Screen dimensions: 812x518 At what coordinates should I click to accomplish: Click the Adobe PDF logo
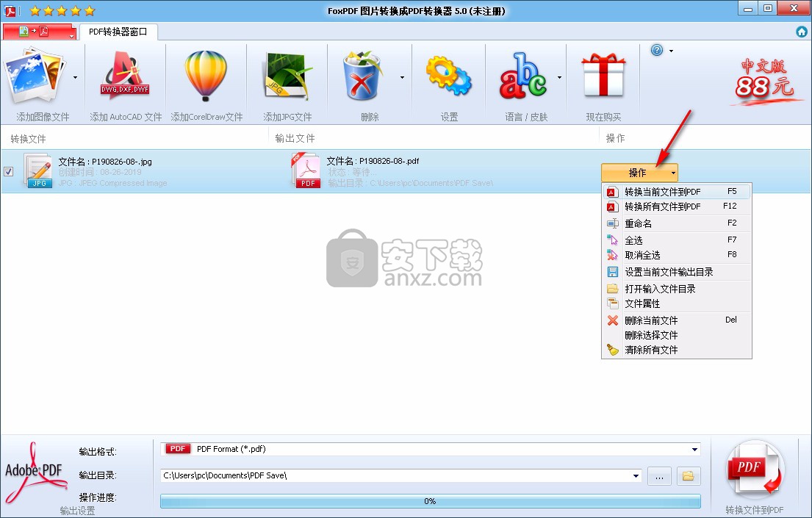click(35, 472)
